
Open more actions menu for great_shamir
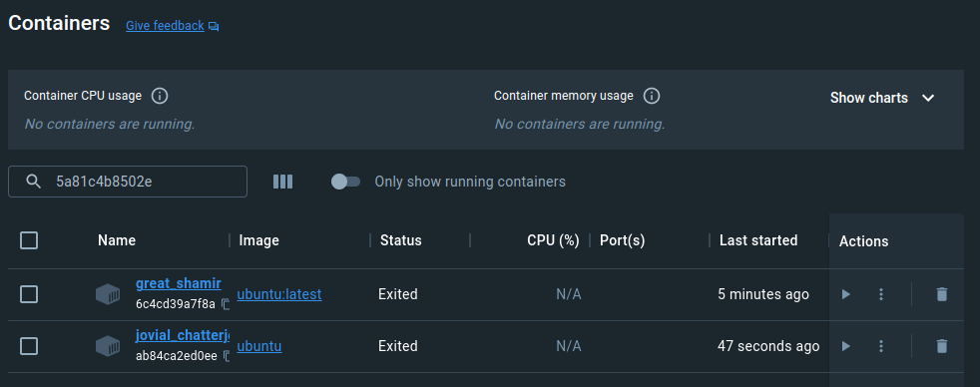click(x=881, y=294)
